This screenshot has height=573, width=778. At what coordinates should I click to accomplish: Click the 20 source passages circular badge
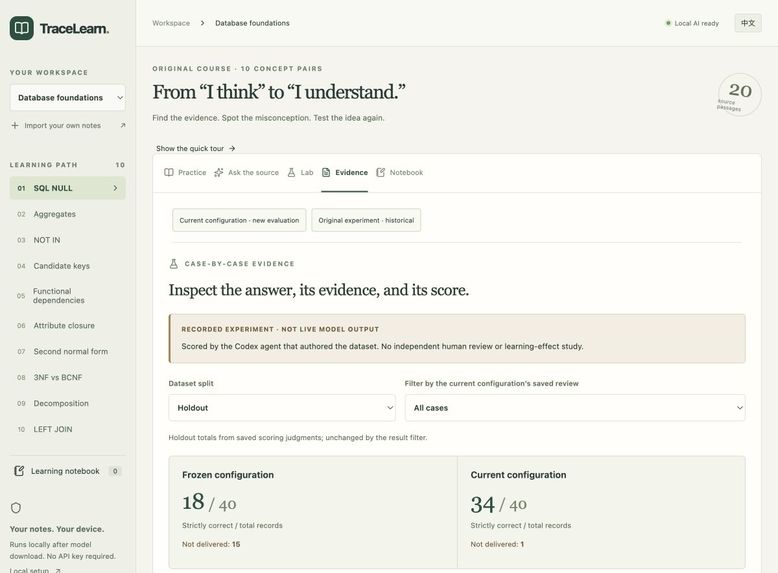pyautogui.click(x=739, y=95)
